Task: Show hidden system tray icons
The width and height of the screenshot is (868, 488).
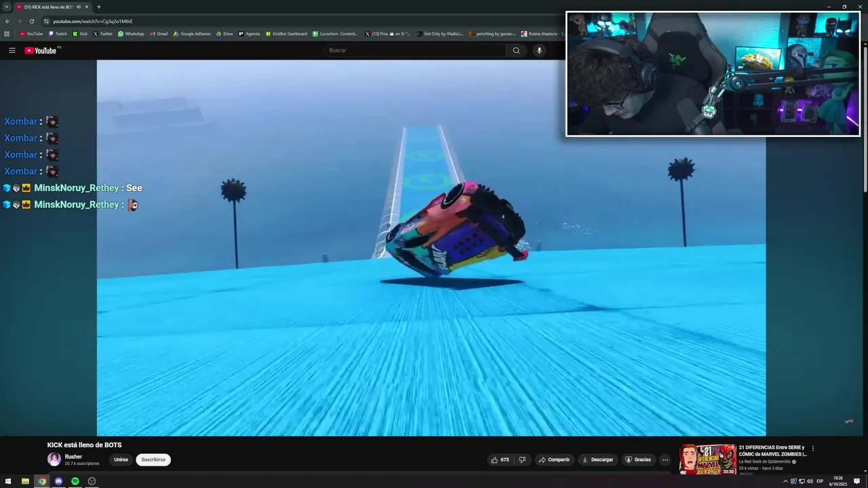Action: pyautogui.click(x=785, y=481)
